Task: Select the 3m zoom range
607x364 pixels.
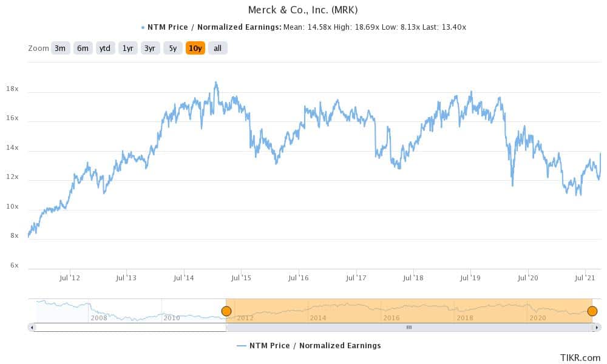Action: coord(60,49)
